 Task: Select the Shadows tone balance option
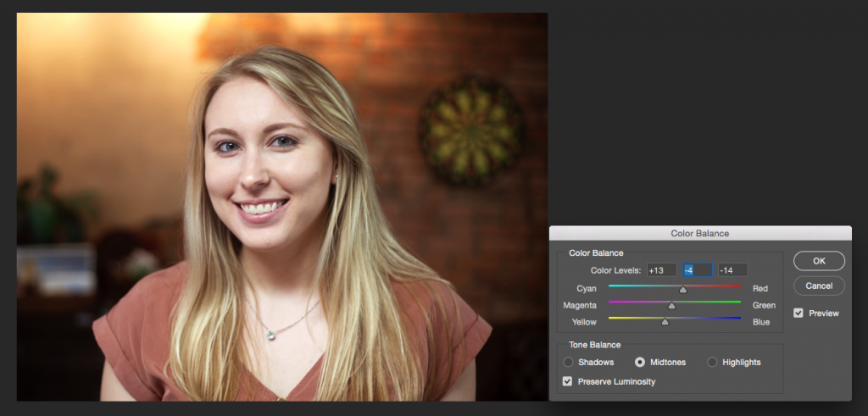[x=568, y=362]
